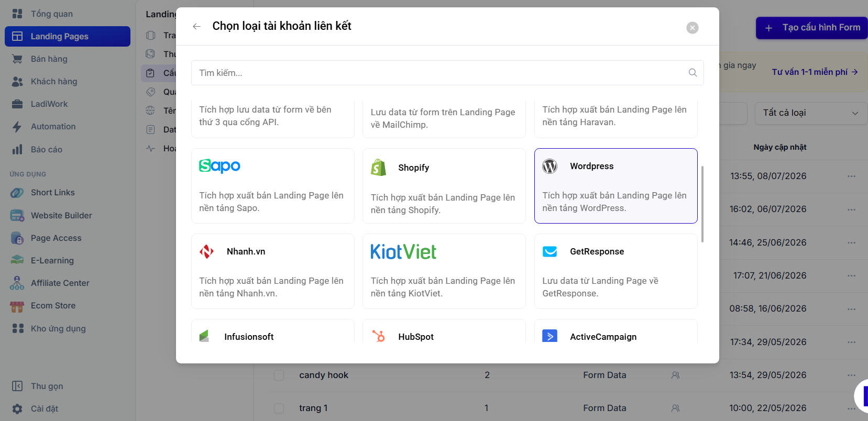Click the magnifier icon in the search box
Image resolution: width=868 pixels, height=421 pixels.
[693, 73]
